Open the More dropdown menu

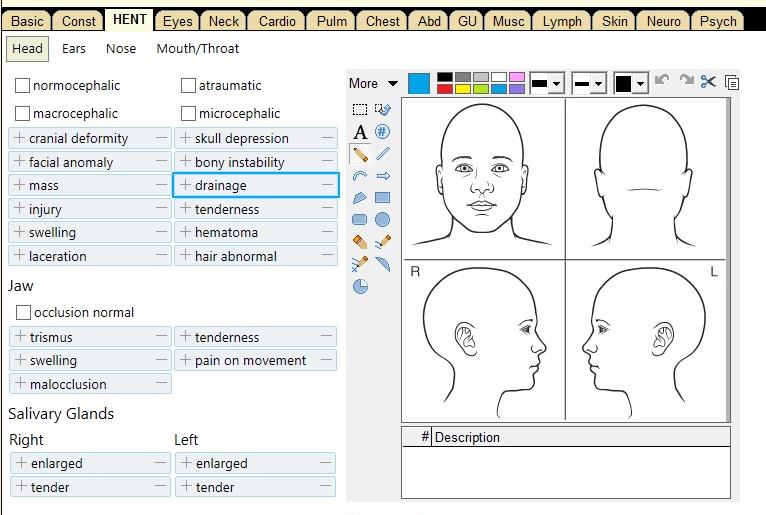[373, 84]
